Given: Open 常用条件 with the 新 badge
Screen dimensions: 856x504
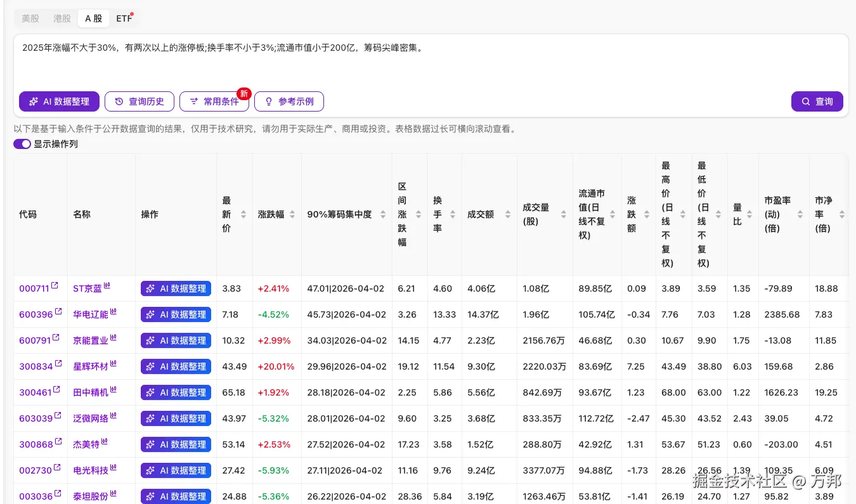Looking at the screenshot, I should coord(214,101).
